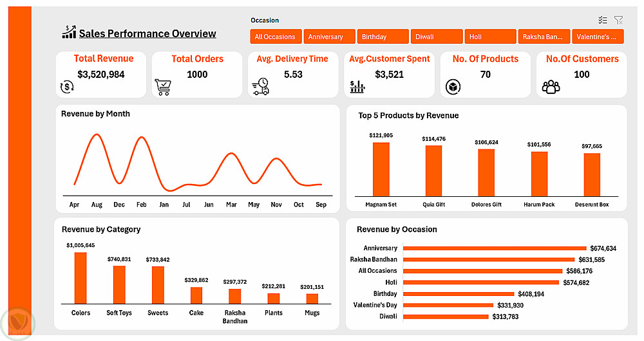Click the Avg. Customer Spent chart icon
The height and width of the screenshot is (341, 644).
[x=357, y=87]
